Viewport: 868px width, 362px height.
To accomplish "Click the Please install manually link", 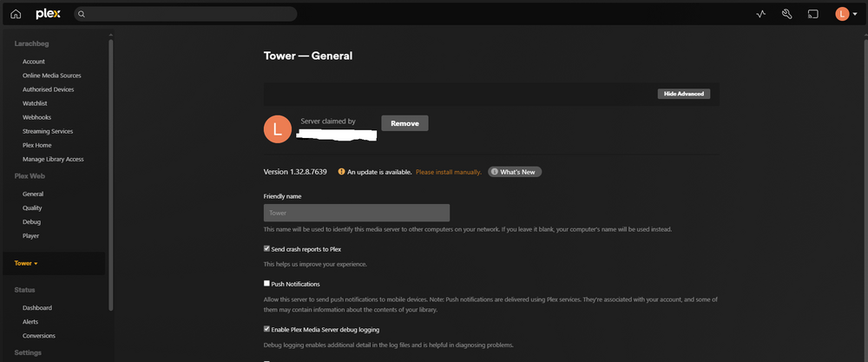I will point(449,172).
